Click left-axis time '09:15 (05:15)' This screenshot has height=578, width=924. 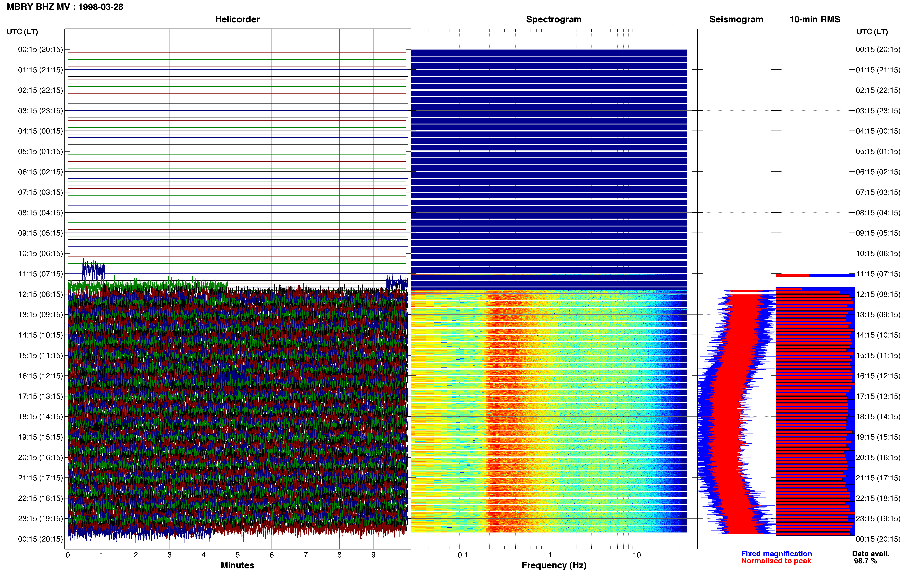point(41,233)
